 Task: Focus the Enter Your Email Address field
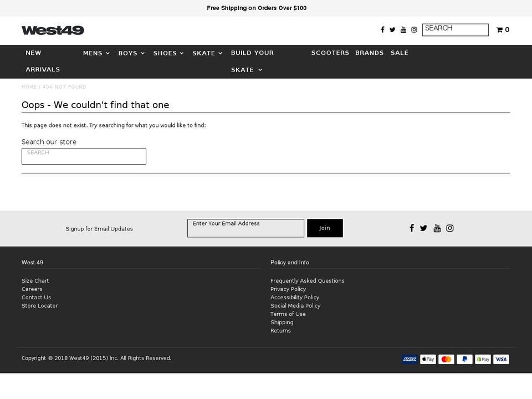tap(245, 228)
